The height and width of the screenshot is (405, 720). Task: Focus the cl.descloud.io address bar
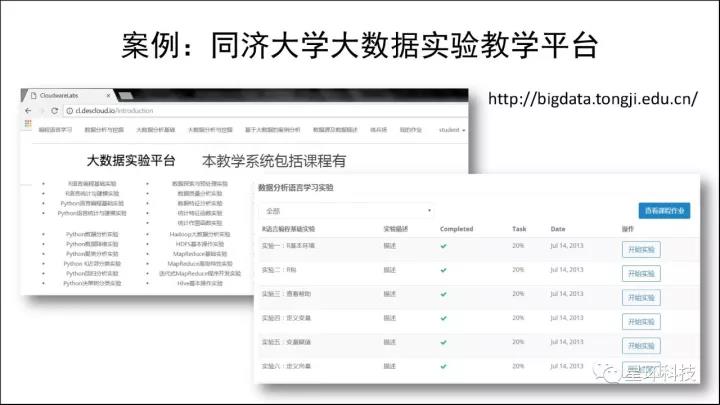[266, 111]
